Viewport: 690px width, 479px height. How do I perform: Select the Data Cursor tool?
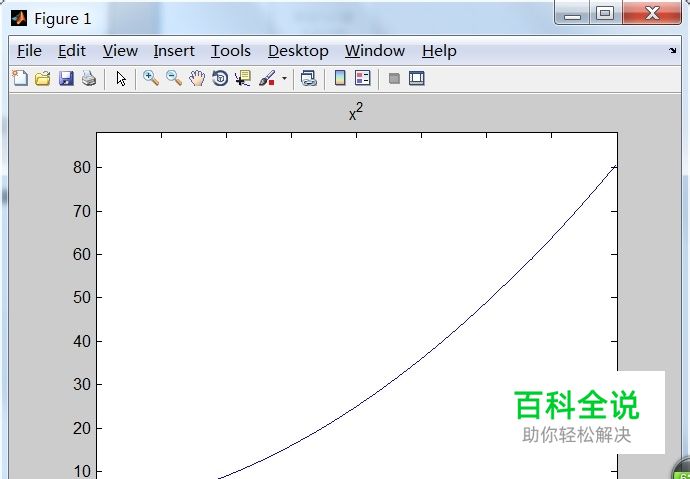(x=243, y=79)
